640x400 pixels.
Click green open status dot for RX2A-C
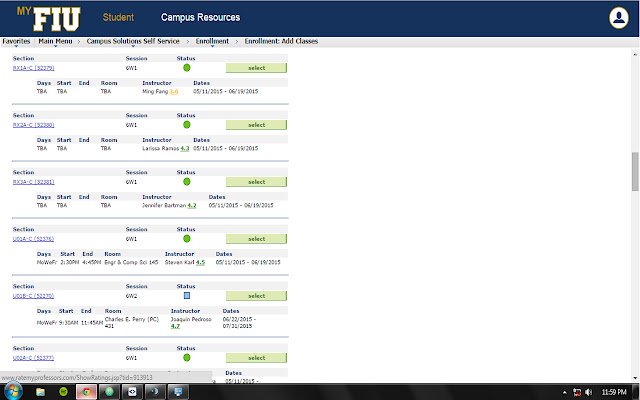click(x=187, y=125)
